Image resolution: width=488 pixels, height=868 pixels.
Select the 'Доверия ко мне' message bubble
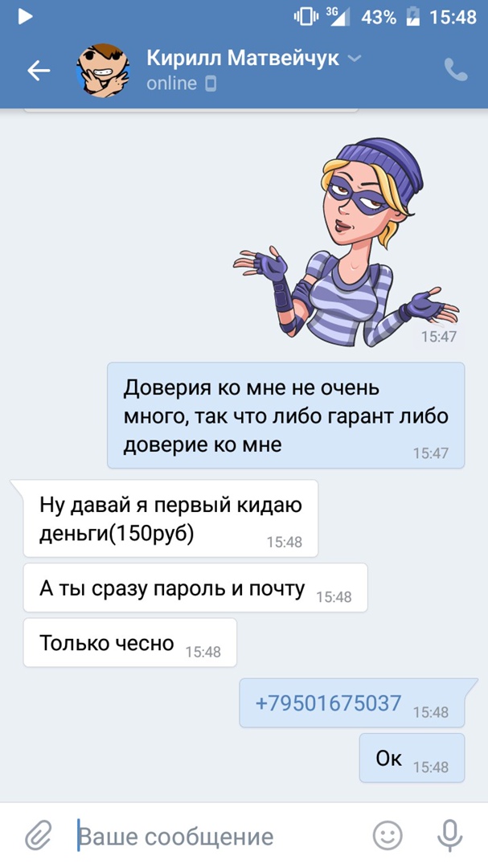click(x=286, y=416)
